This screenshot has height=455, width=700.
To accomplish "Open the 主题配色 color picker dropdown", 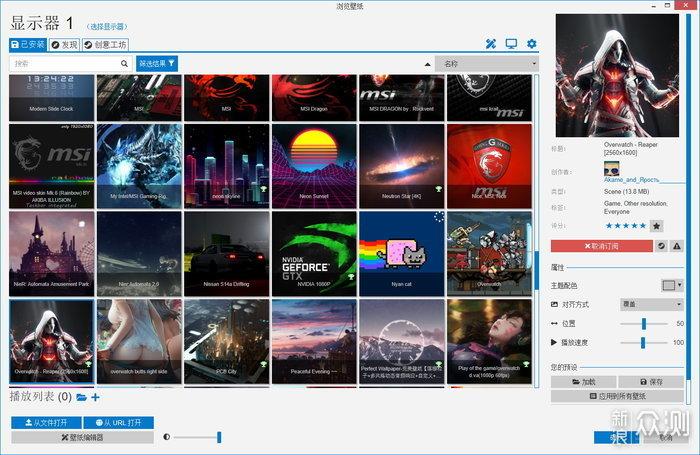I will (671, 285).
